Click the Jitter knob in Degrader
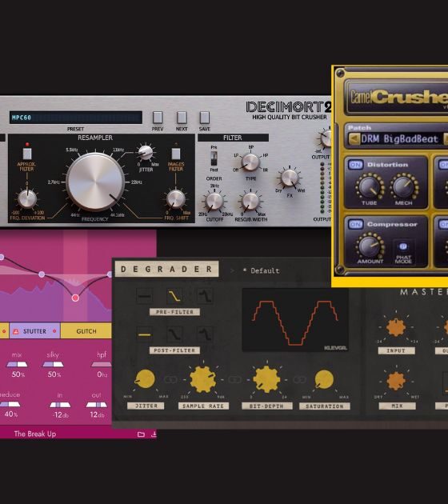This screenshot has height=504, width=448. tap(146, 379)
